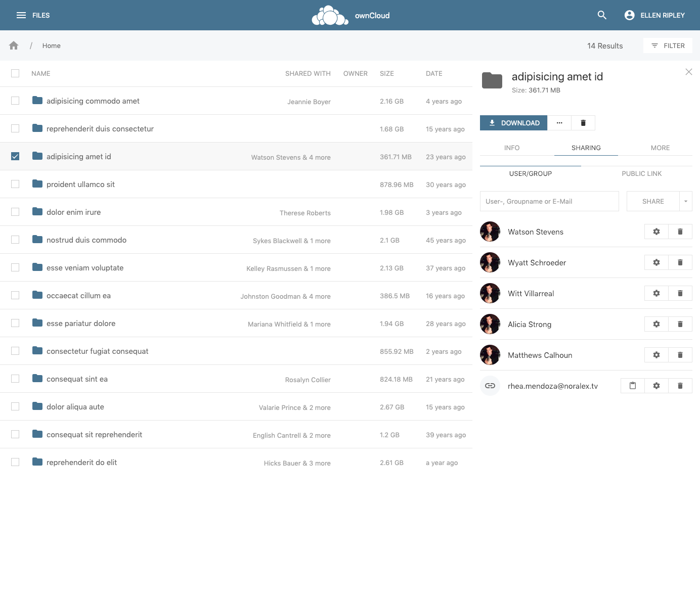
Task: Click "Therese Roberts" shared-with text
Action: (305, 213)
